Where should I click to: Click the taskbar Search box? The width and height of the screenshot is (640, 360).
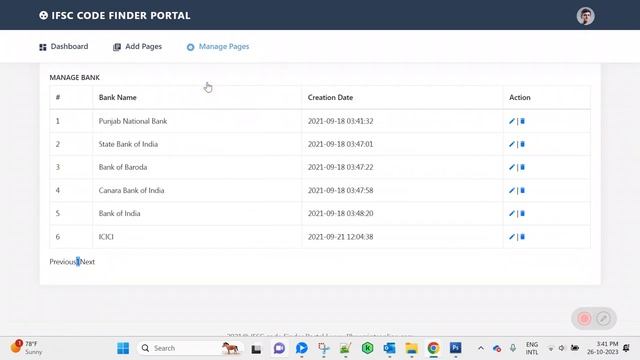[x=190, y=348]
